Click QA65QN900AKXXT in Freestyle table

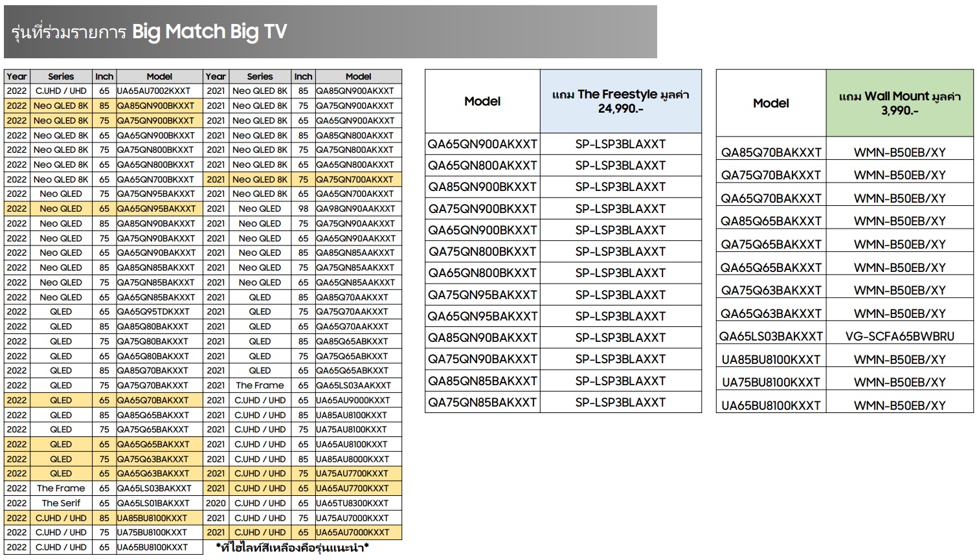pyautogui.click(x=482, y=144)
